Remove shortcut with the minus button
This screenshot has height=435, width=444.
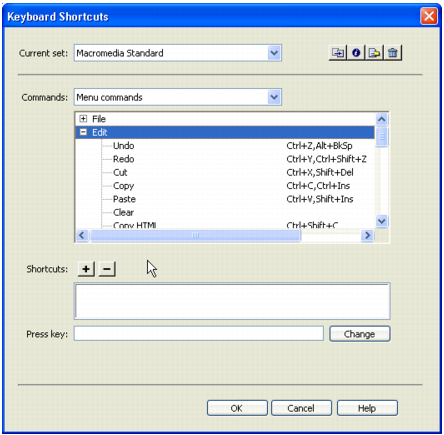tap(107, 269)
